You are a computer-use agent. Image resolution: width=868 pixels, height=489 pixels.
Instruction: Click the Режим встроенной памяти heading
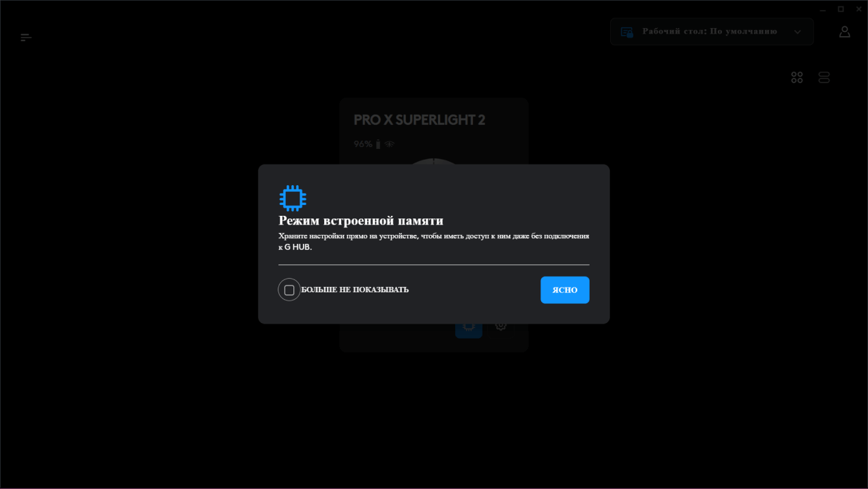(361, 221)
